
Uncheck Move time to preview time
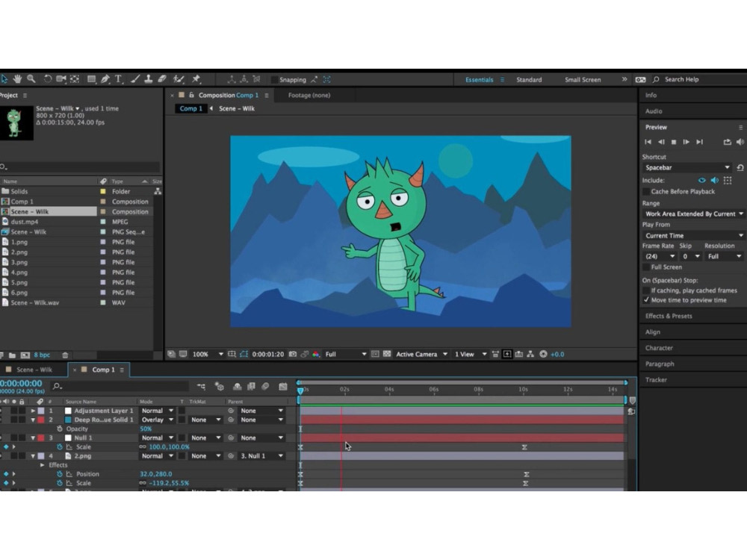tap(646, 300)
